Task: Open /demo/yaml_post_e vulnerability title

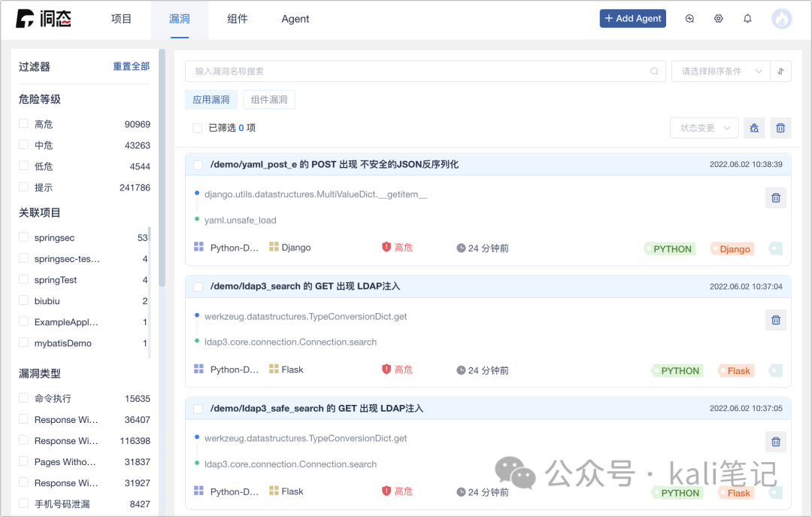Action: point(334,164)
